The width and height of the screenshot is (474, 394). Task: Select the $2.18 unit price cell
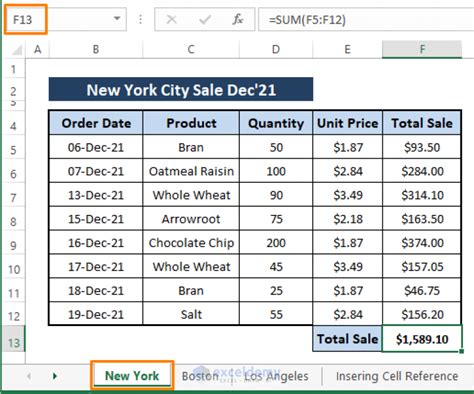tap(348, 219)
